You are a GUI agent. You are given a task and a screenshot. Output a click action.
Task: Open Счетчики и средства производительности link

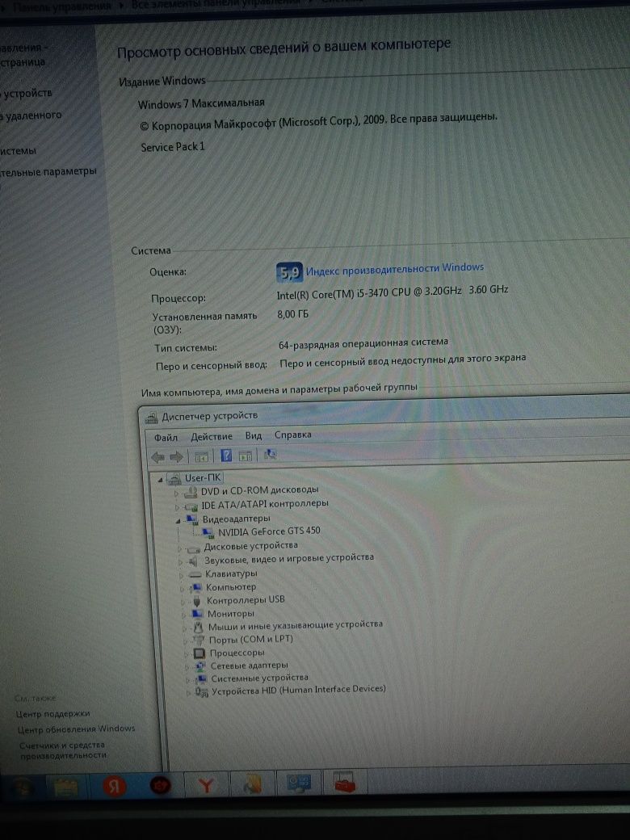(63, 750)
